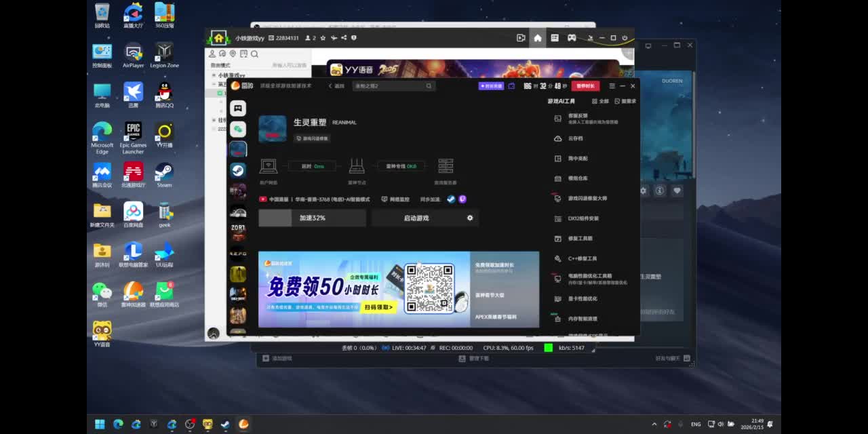This screenshot has height=434, width=868.
Task: Click the YY window green home icon
Action: 218,38
